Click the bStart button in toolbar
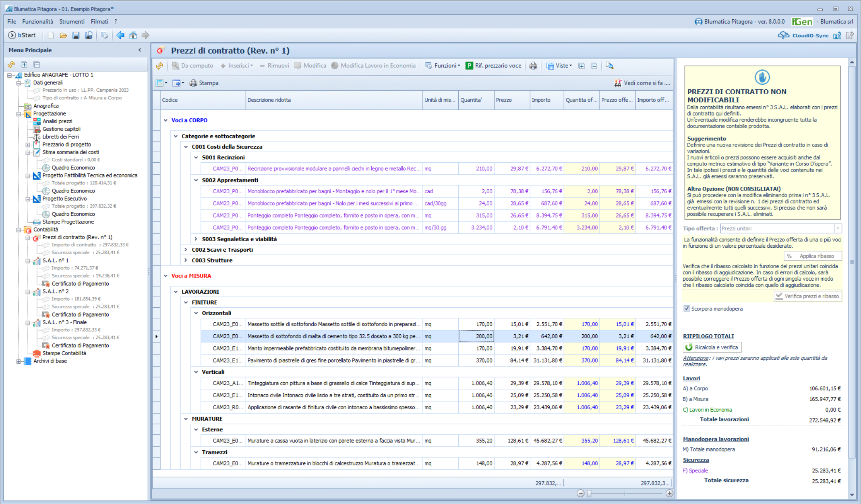Screen dimensions: 861x504 click(22, 35)
